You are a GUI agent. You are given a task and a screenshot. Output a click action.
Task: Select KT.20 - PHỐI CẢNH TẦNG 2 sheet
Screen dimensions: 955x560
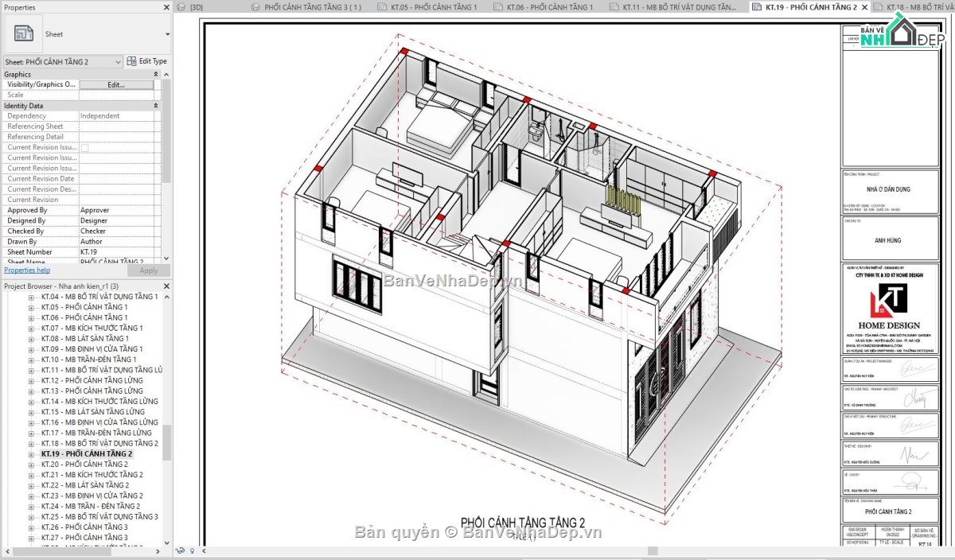84,465
